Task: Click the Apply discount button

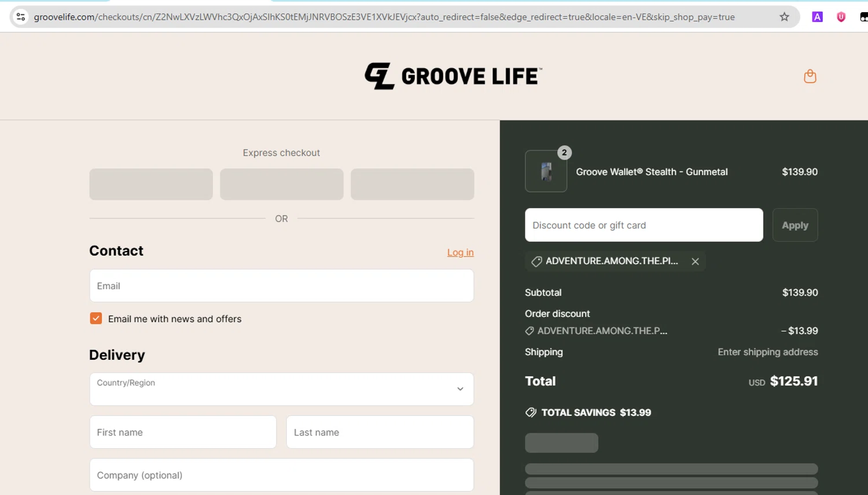Action: pyautogui.click(x=795, y=225)
